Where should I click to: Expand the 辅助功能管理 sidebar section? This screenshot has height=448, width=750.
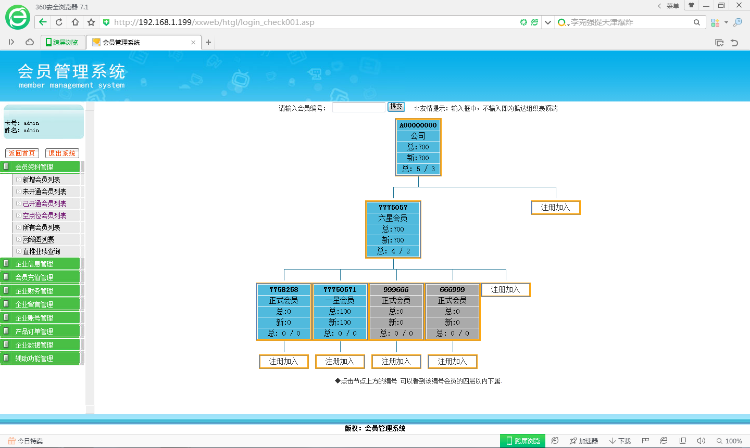[x=42, y=357]
